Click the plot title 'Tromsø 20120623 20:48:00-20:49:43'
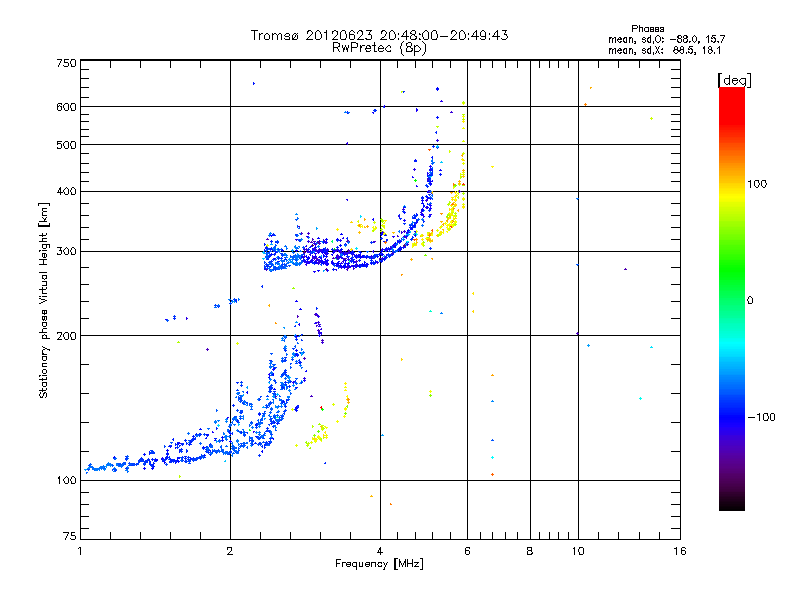This screenshot has height=600, width=800. pos(379,35)
